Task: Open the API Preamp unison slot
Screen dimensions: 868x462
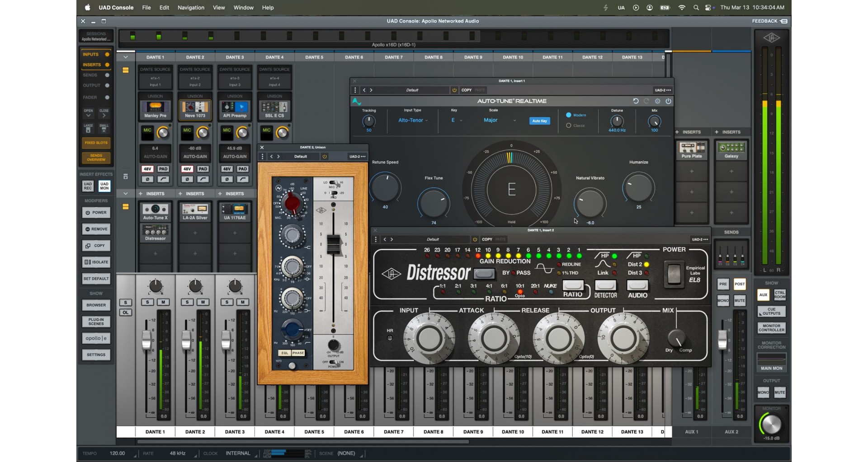Action: (235, 110)
